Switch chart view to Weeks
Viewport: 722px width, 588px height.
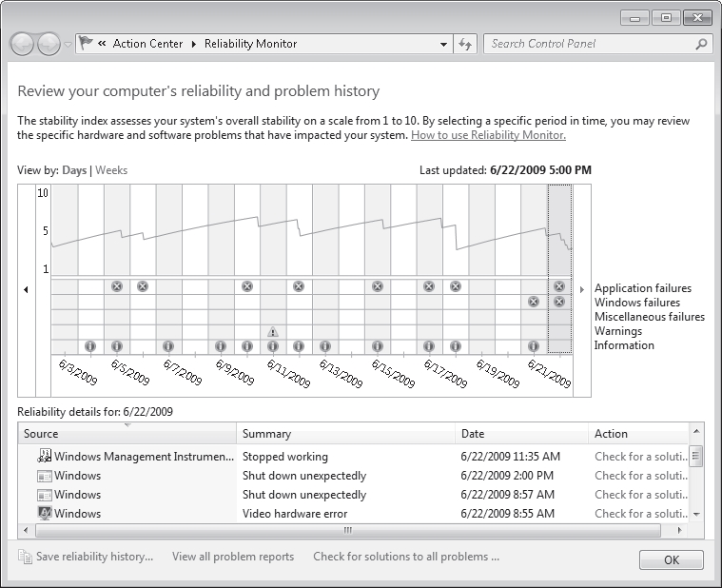click(111, 170)
